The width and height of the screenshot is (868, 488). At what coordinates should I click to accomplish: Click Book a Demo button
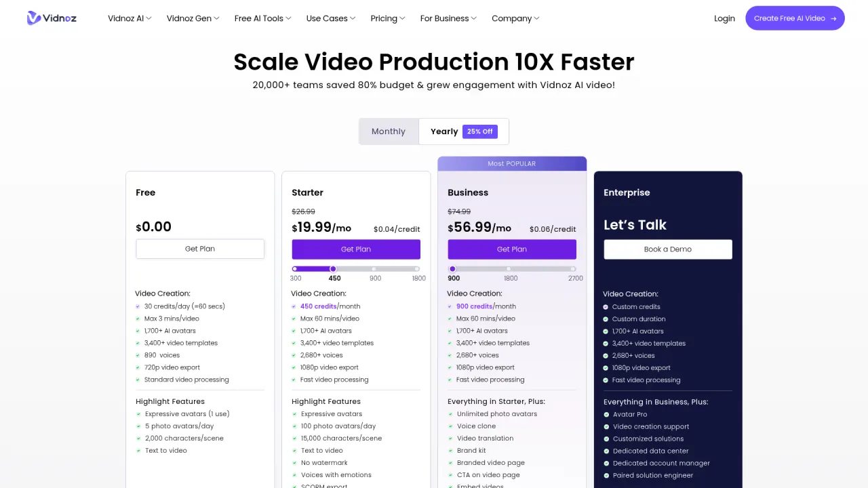(668, 249)
